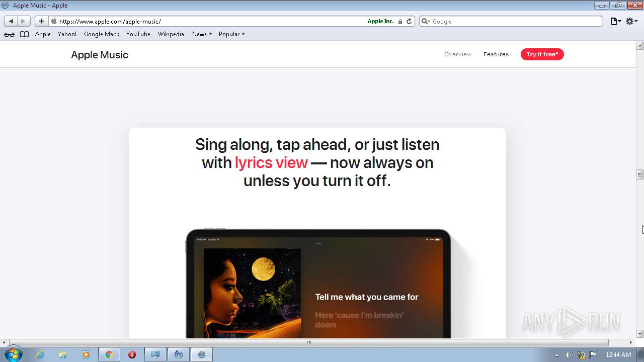Open the Reading List glasses icon
Screen dimensions: 644x362
click(x=9, y=34)
